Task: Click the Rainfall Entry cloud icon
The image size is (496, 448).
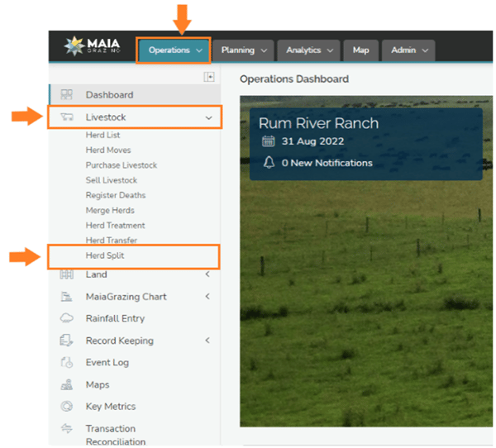Action: [x=67, y=318]
